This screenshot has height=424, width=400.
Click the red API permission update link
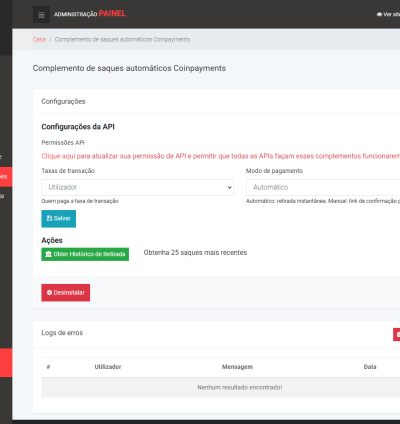(x=220, y=156)
